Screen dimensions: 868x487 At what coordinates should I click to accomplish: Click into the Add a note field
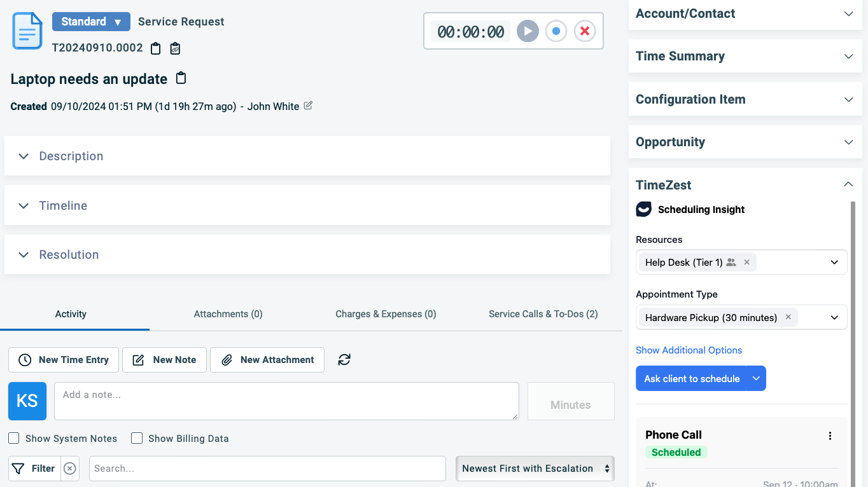[286, 401]
